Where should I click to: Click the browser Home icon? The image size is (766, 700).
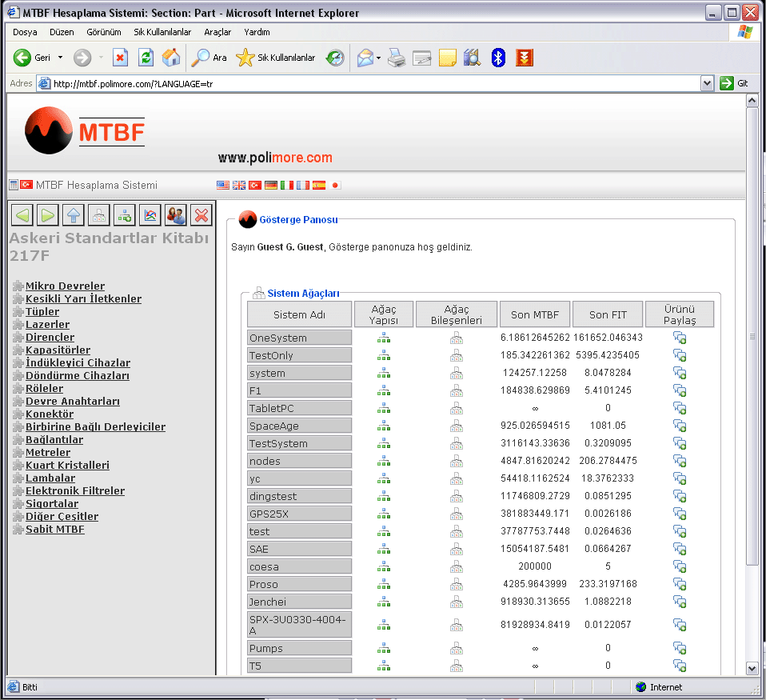coord(171,58)
